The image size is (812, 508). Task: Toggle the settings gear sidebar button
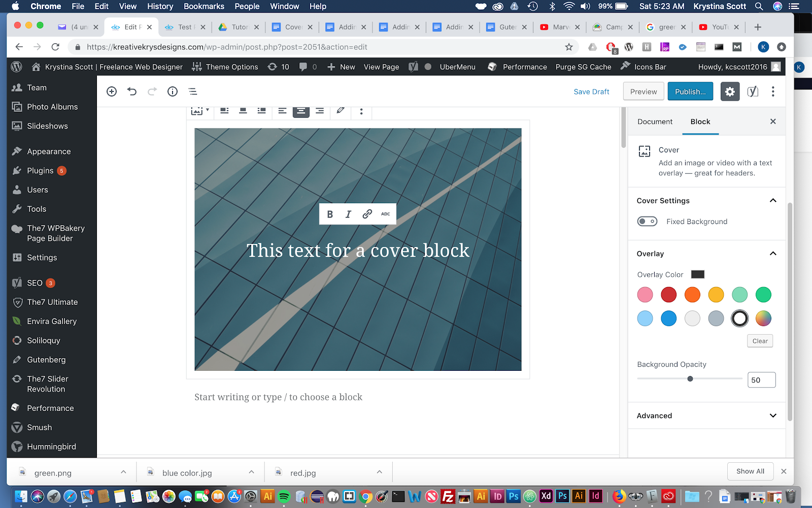tap(730, 91)
